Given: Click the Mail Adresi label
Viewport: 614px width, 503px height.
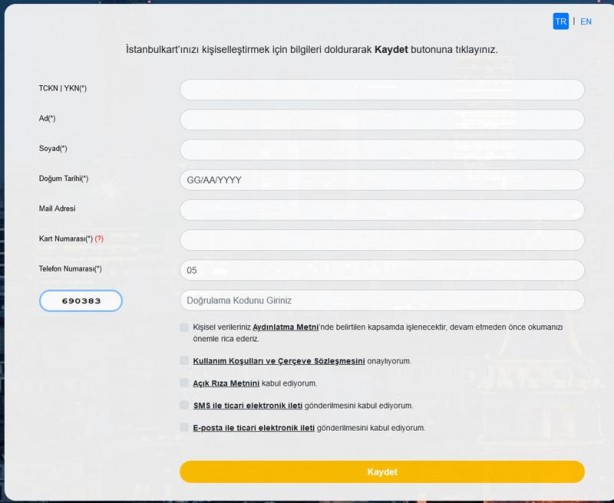Looking at the screenshot, I should pos(57,209).
